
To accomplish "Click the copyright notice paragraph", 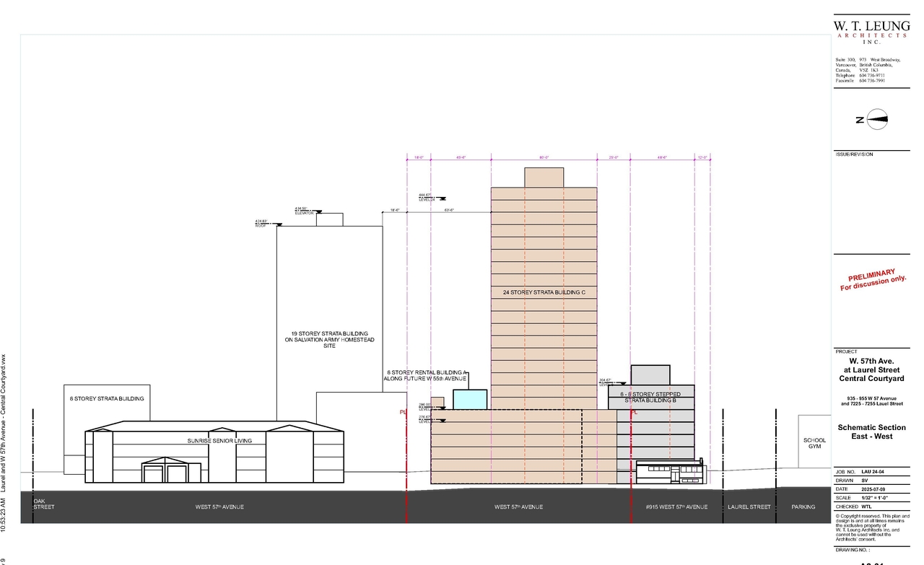I will pyautogui.click(x=871, y=527).
